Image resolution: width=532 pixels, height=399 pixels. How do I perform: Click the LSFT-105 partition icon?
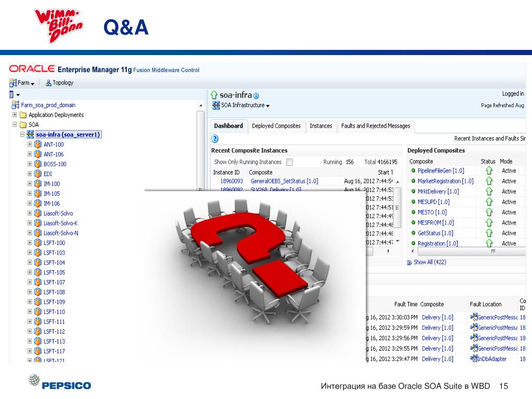[38, 272]
